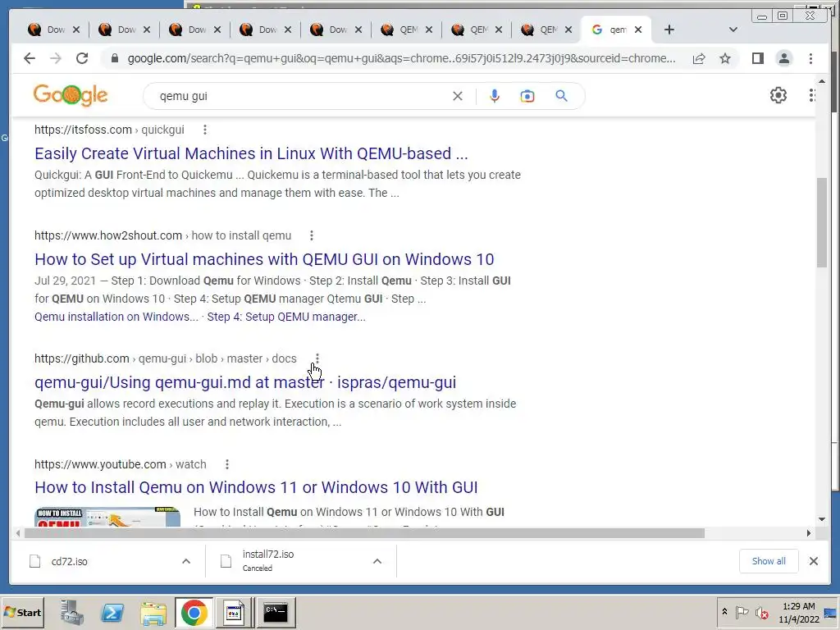
Task: Switch to Chrome in taskbar
Action: [194, 612]
